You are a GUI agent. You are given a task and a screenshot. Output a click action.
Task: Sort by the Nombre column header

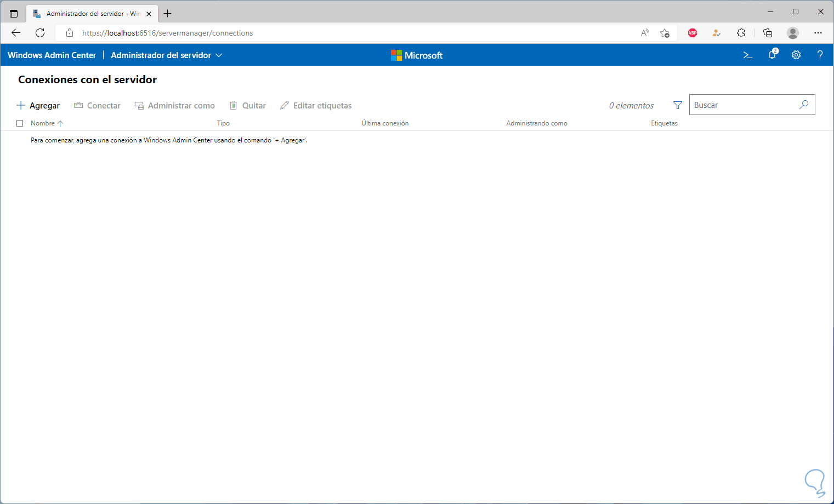coord(47,123)
